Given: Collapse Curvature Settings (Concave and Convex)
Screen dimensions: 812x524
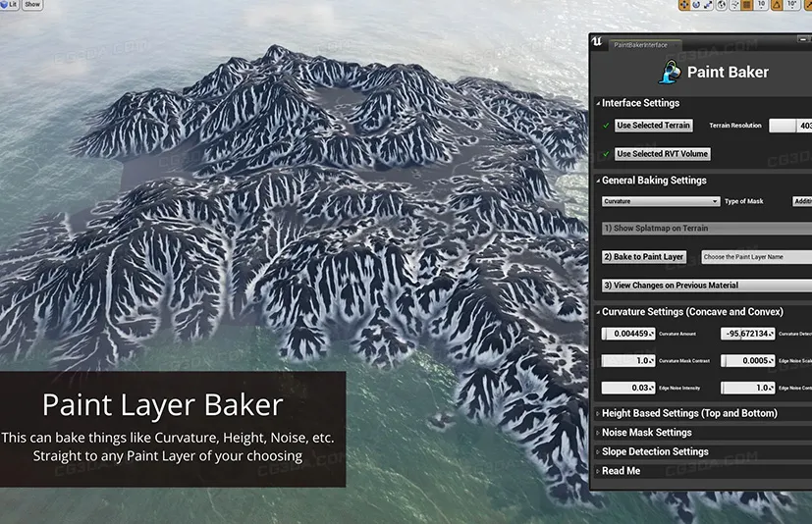Looking at the screenshot, I should coord(598,312).
